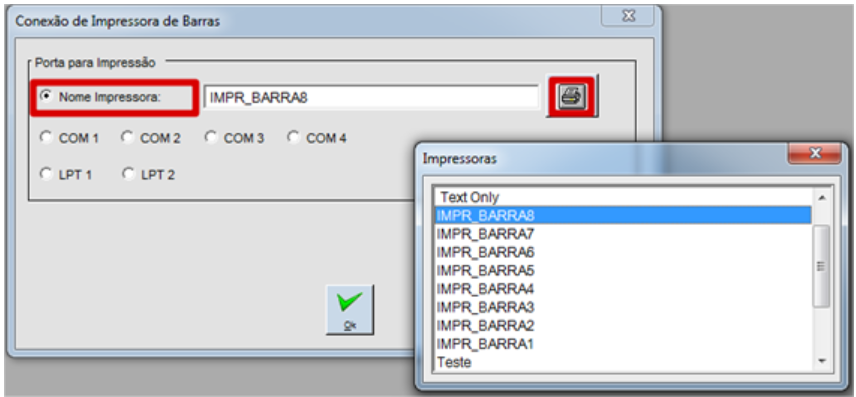Image resolution: width=856 pixels, height=397 pixels.
Task: Select IMPR_BARRA4 in the printer list
Action: tap(622, 289)
